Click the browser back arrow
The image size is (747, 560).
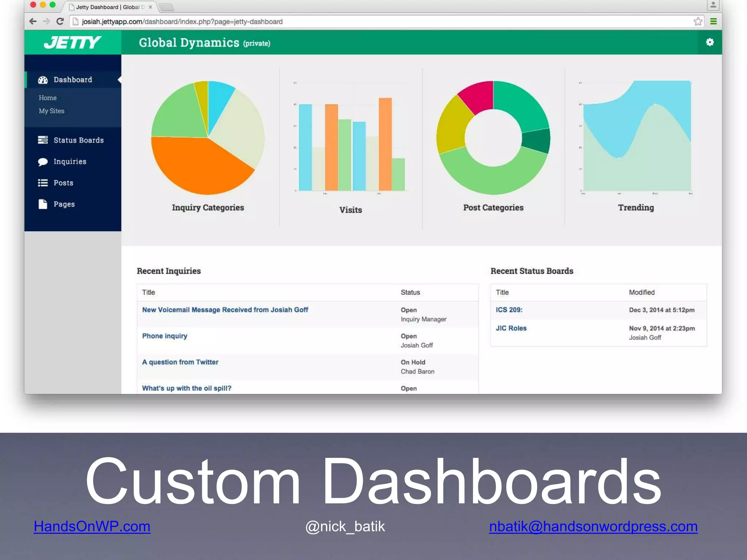33,22
